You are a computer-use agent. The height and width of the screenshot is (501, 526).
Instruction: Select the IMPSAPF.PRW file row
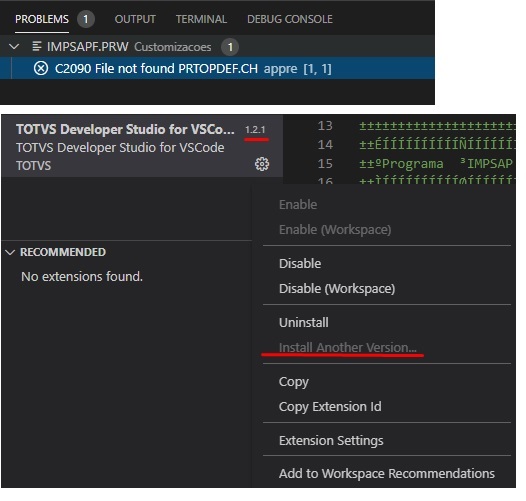(217, 46)
